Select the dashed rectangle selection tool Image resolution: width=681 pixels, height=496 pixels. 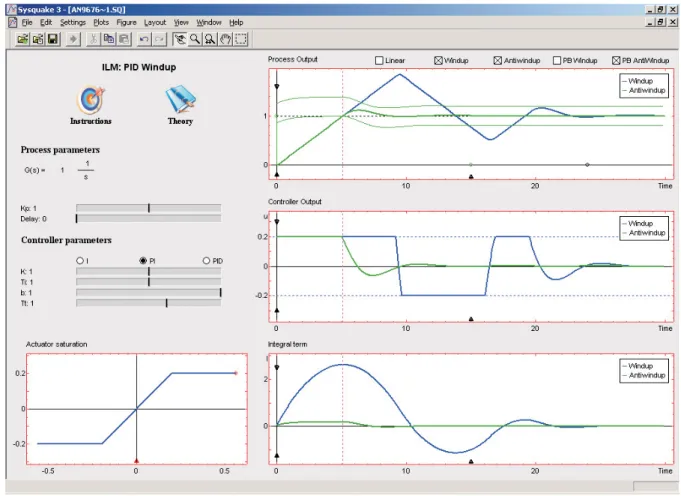[241, 40]
